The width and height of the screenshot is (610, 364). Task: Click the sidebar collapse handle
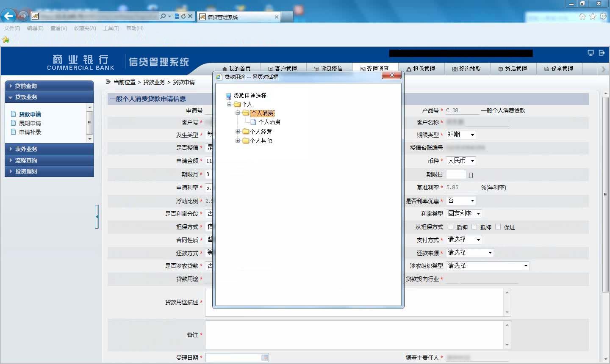click(97, 216)
